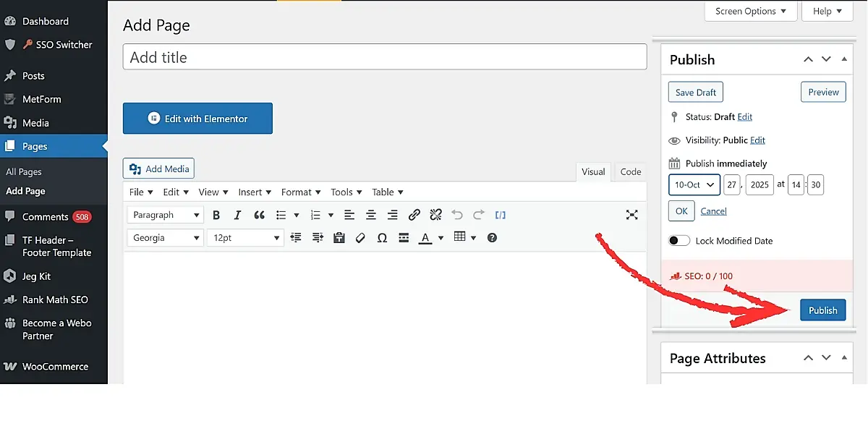Open the special character omega icon
Viewport: 868px width, 434px height.
[382, 238]
